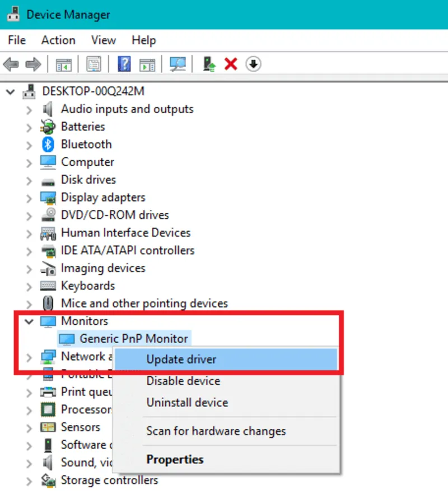Screen dimensions: 448x491
Task: Click the blue Help question mark icon
Action: pos(124,64)
